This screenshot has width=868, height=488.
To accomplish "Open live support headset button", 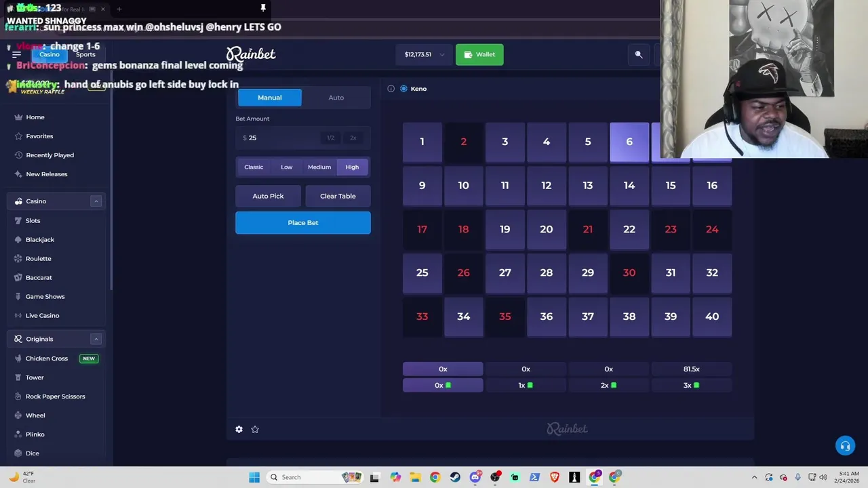I will [x=845, y=446].
